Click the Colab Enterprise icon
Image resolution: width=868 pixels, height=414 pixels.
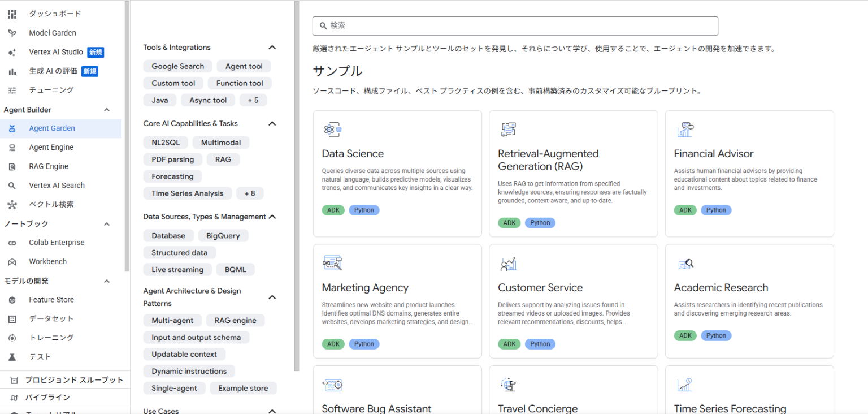coord(12,243)
